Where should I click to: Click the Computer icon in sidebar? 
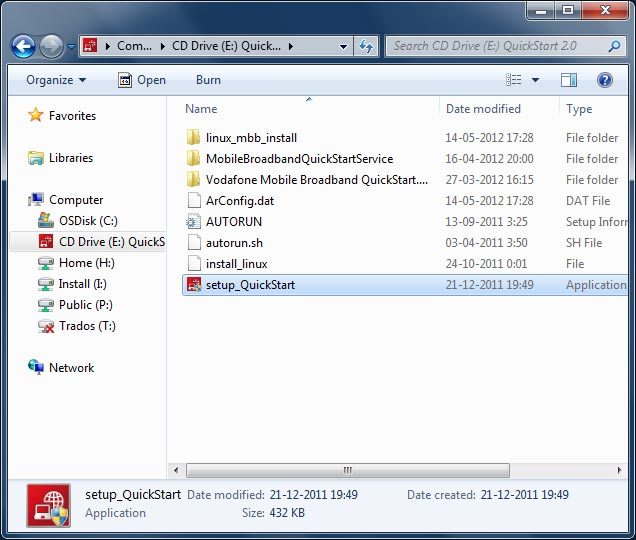36,199
